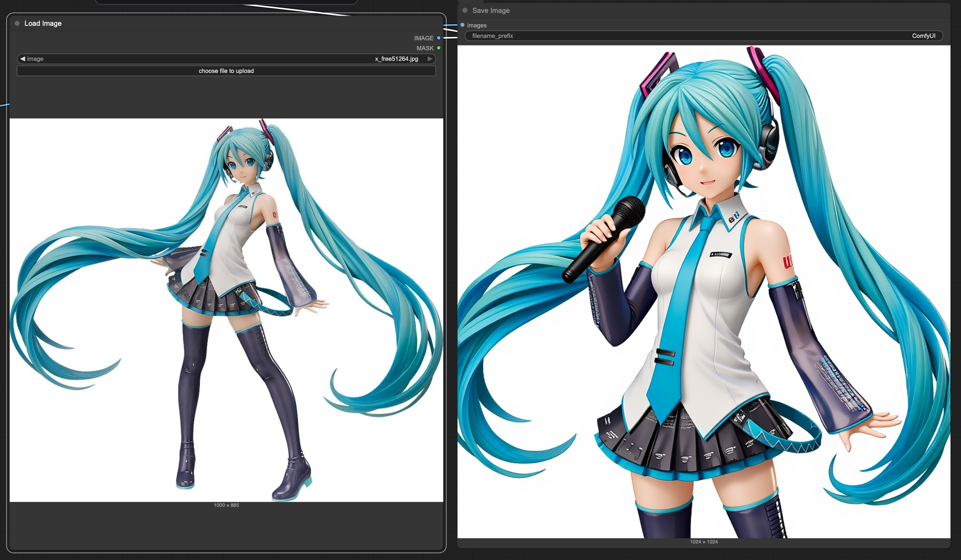Select the next image with the right arrow
961x560 pixels.
coord(430,59)
